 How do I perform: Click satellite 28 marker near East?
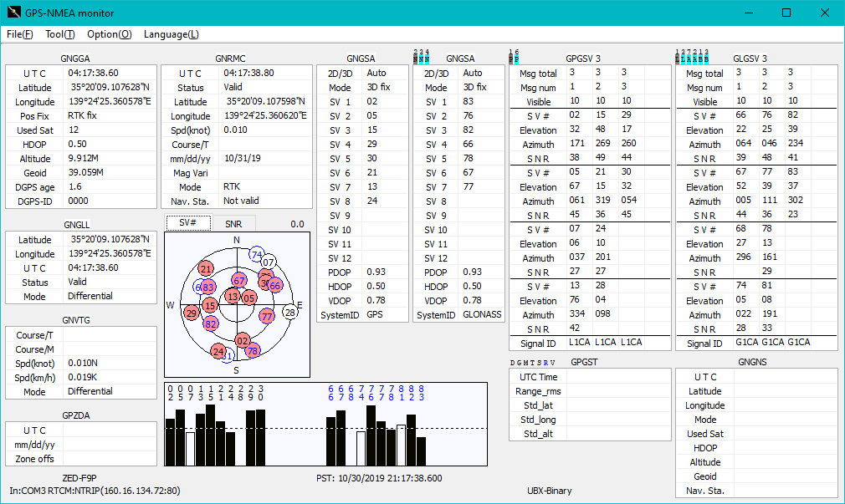point(290,313)
